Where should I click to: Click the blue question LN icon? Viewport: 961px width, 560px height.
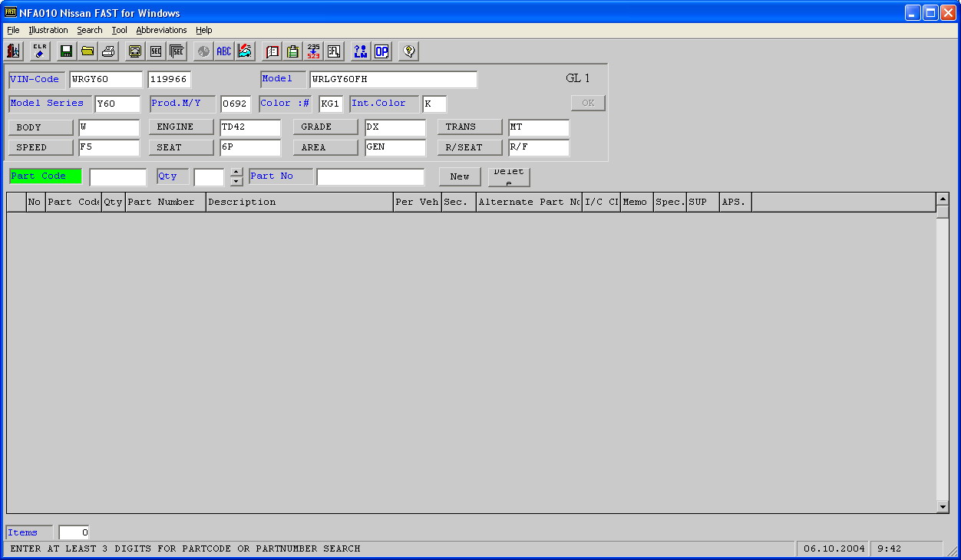(x=360, y=51)
